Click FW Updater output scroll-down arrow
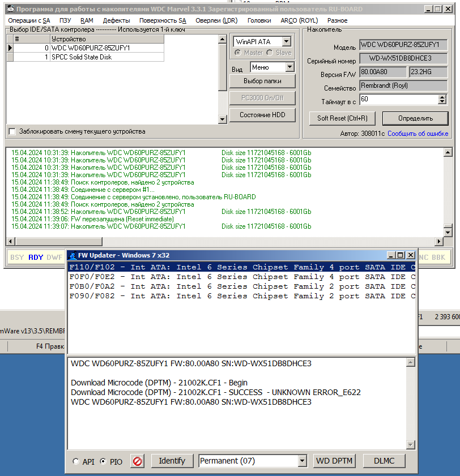460x476 pixels. pyautogui.click(x=411, y=445)
